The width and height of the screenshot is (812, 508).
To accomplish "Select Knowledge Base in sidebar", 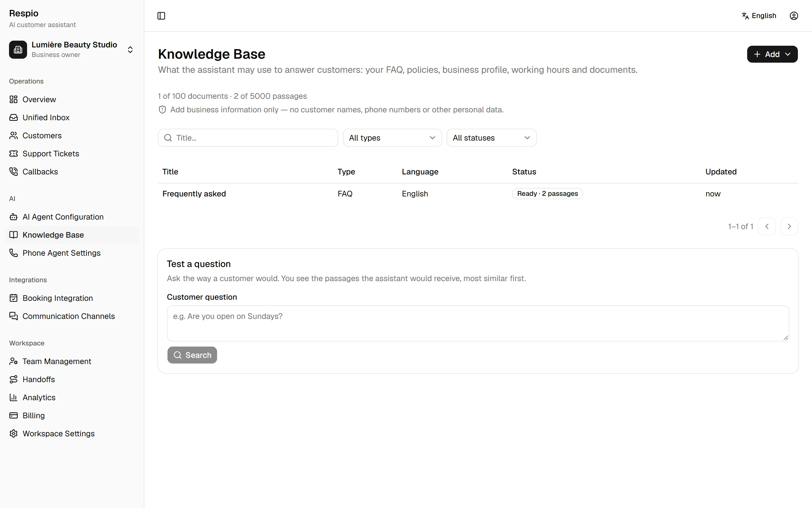I will (72, 235).
